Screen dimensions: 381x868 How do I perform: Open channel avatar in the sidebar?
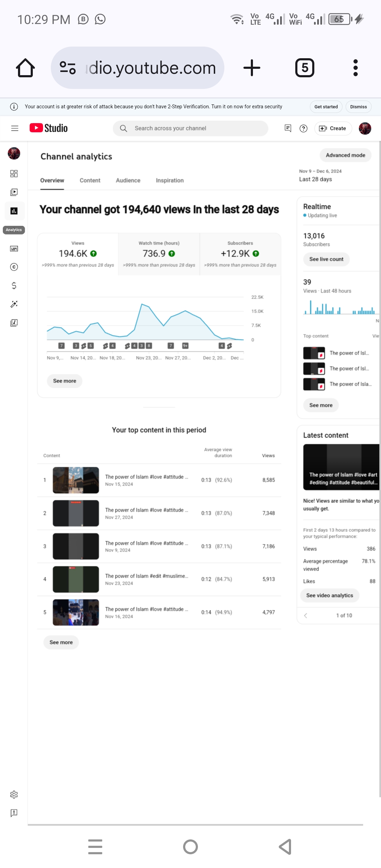point(14,153)
